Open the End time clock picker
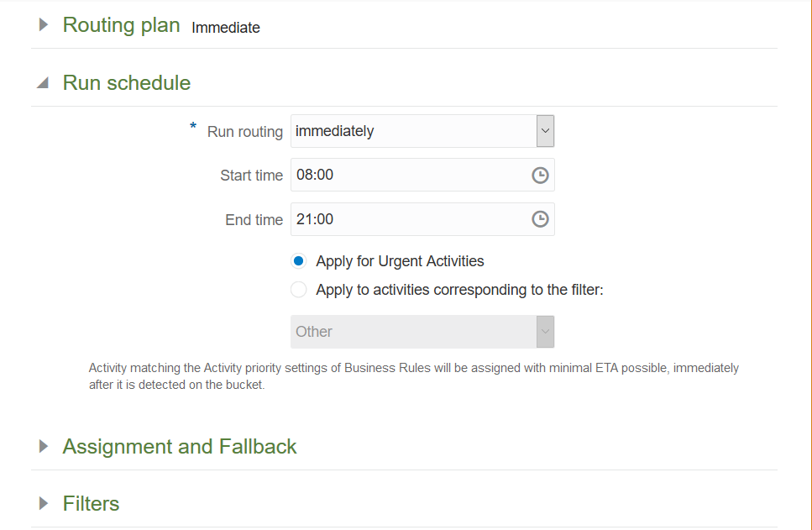This screenshot has height=530, width=812. point(540,219)
